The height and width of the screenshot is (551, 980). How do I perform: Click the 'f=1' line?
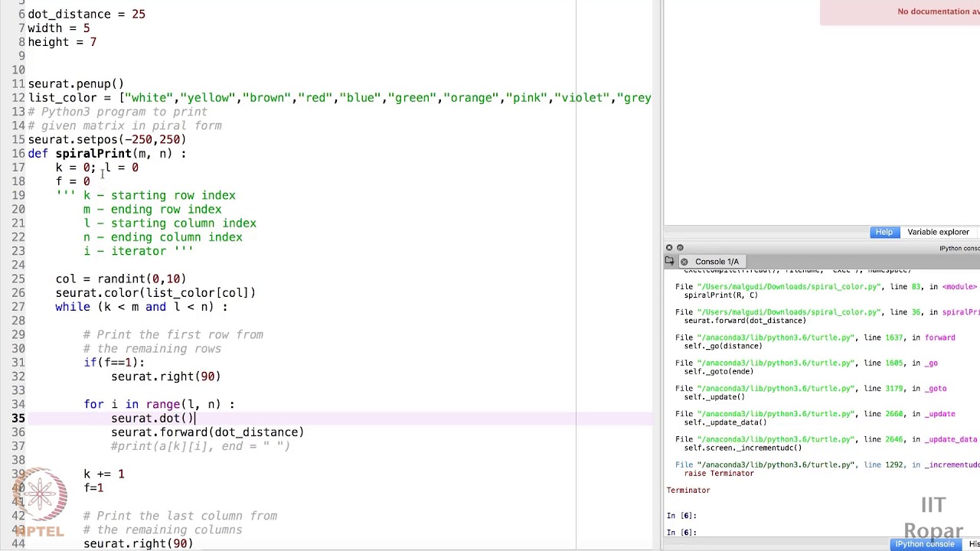click(x=93, y=488)
